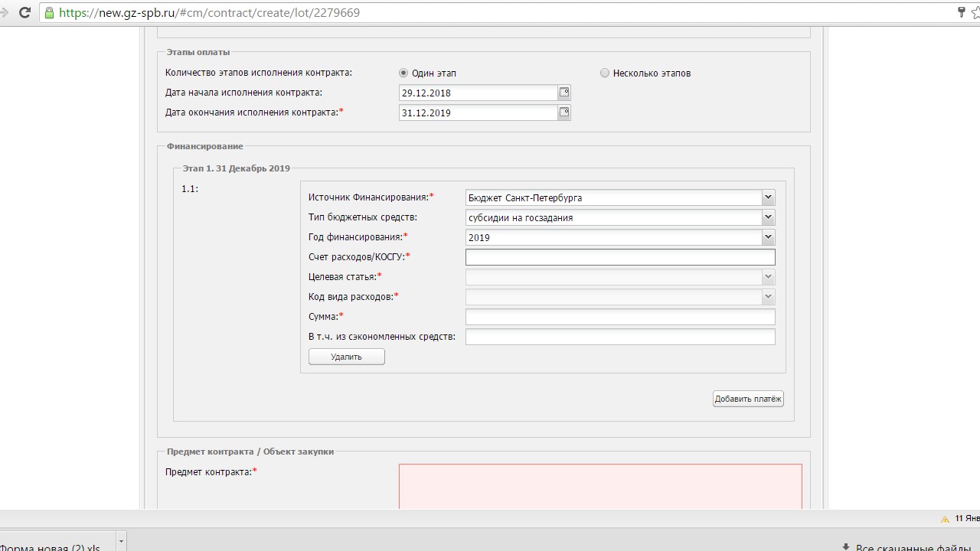Open calendar for contract end date
Viewport: 980px width, 551px height.
click(564, 112)
